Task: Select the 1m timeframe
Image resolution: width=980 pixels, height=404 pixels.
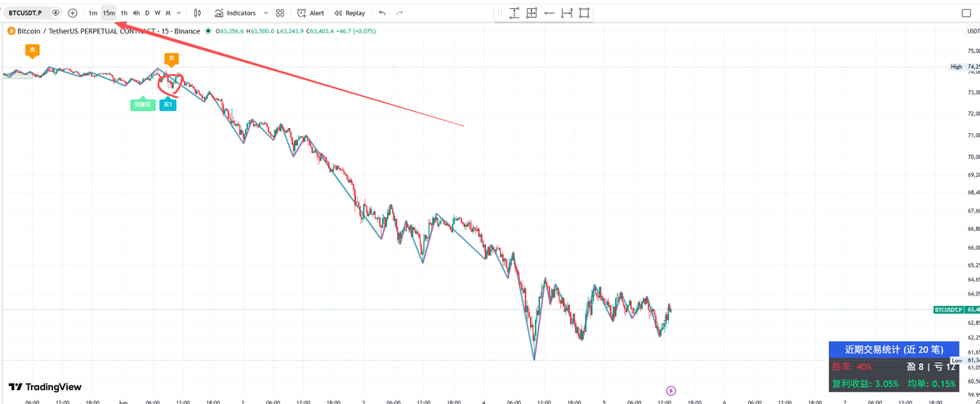Action: pyautogui.click(x=93, y=13)
